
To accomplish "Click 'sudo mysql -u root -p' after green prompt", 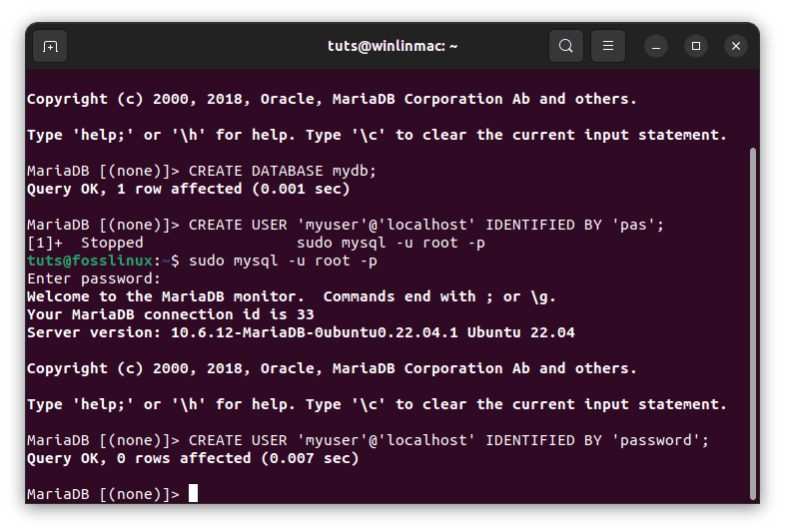I will 283,261.
